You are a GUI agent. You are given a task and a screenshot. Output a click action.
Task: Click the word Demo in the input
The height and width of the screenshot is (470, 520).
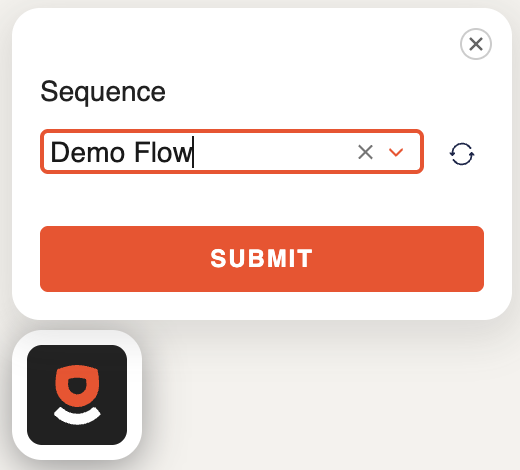(88, 152)
